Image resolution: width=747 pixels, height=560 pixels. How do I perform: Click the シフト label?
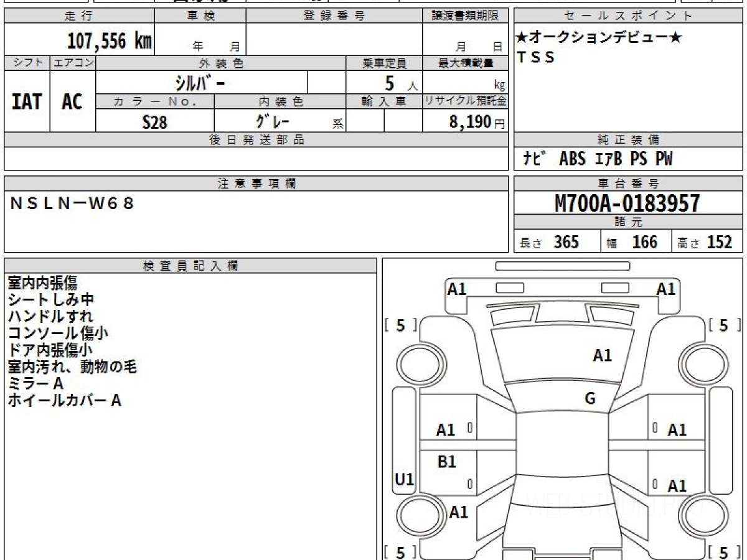pos(27,63)
